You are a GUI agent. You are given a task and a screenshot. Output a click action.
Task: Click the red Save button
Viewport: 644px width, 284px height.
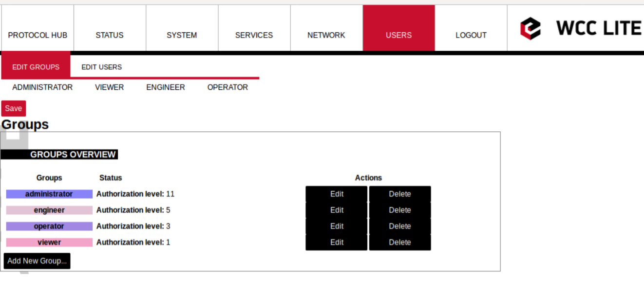pyautogui.click(x=14, y=108)
